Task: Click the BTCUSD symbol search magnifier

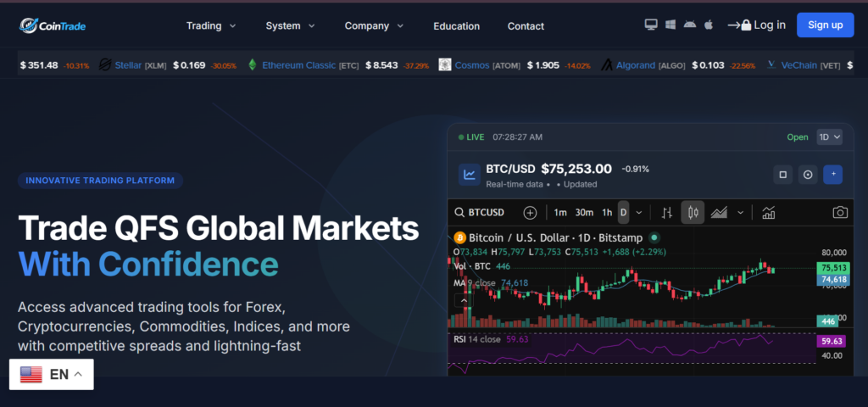Action: click(x=459, y=213)
